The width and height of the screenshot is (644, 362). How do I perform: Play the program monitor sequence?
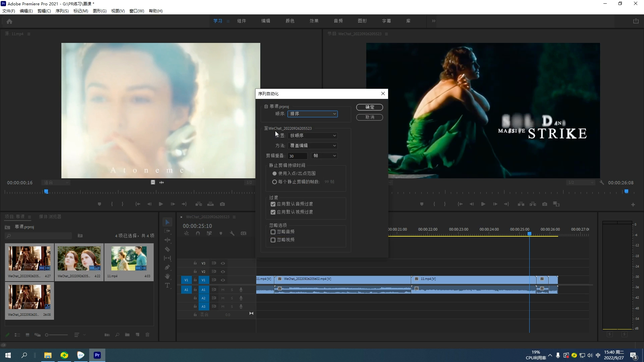483,204
